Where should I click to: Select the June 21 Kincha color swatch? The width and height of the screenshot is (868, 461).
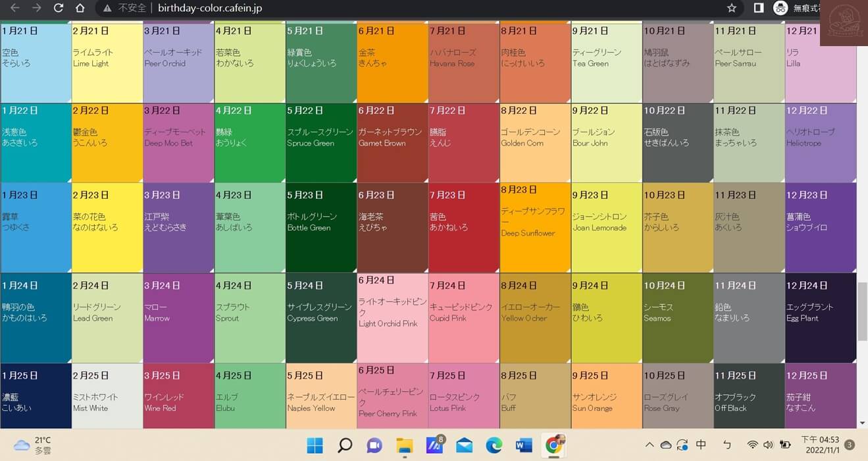click(x=392, y=64)
